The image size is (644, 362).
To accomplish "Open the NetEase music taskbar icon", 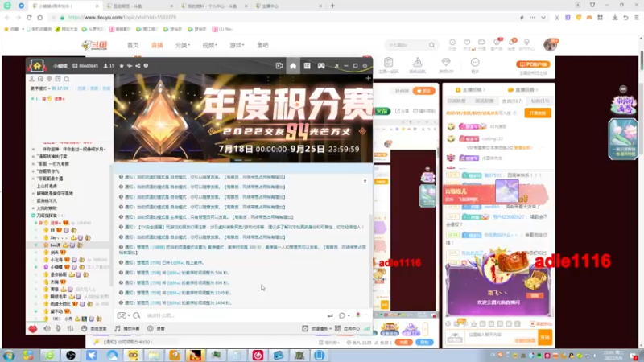I will pos(258,355).
